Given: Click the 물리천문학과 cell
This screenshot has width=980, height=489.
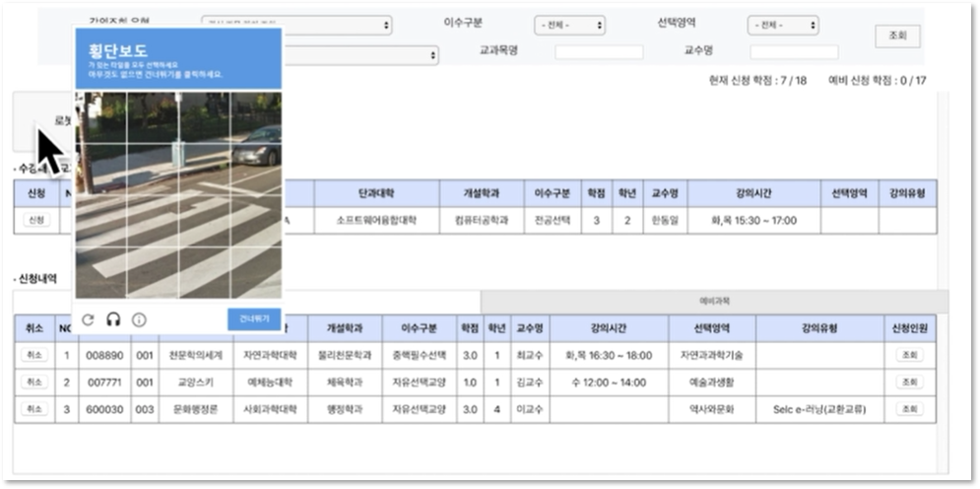Looking at the screenshot, I should coord(345,355).
